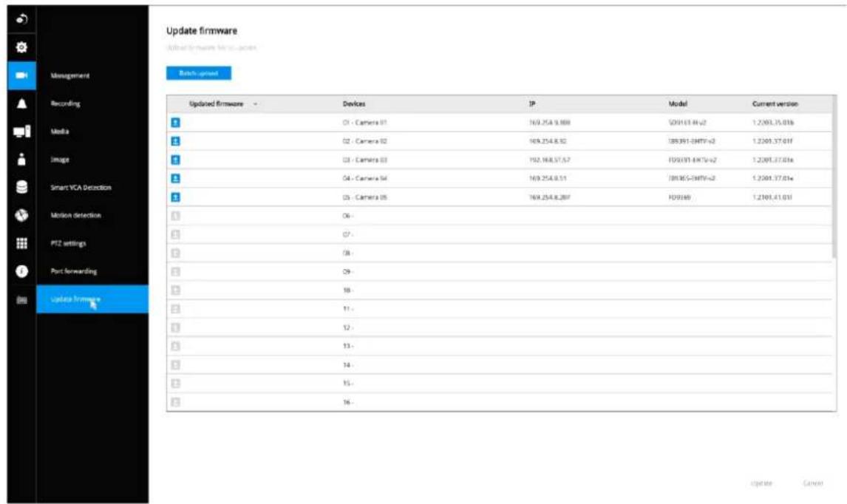Image resolution: width=847 pixels, height=504 pixels.
Task: Open the Port forwarding menu item
Action: [x=74, y=271]
